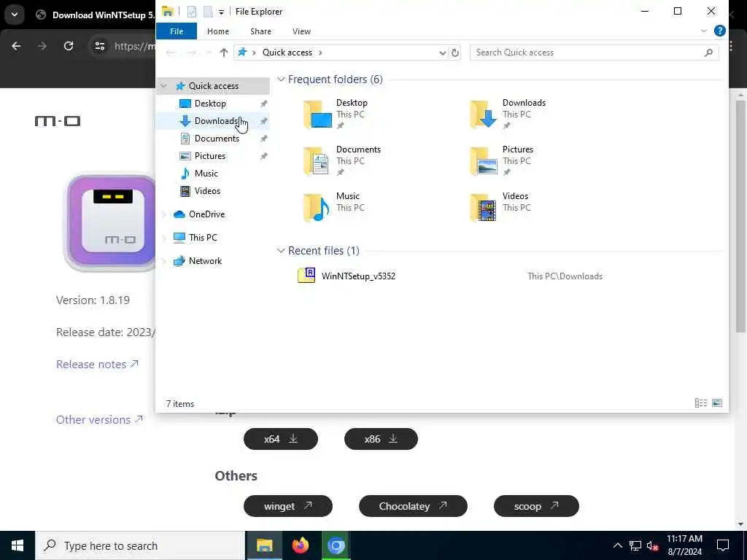The image size is (747, 560).
Task: Open address bar history dropdown
Action: [443, 52]
